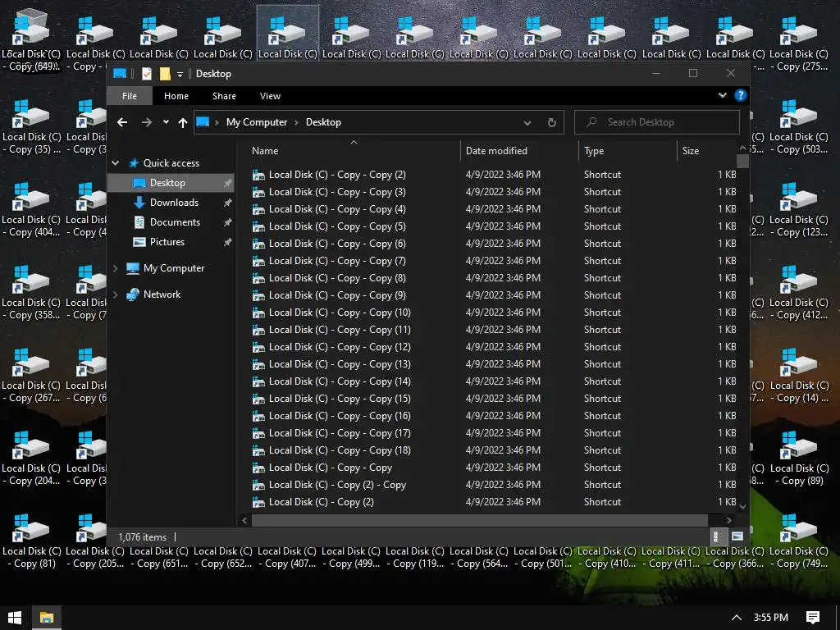Viewport: 840px width, 630px height.
Task: Sort by the Date modified column
Action: click(x=519, y=151)
